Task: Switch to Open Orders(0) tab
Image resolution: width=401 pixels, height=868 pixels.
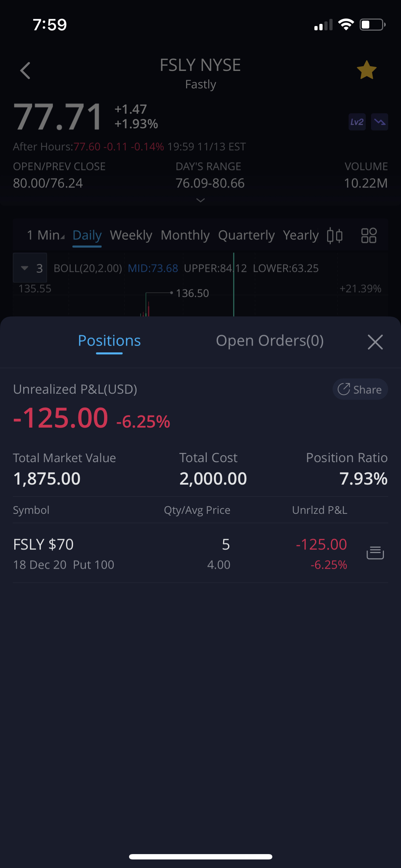Action: 269,341
